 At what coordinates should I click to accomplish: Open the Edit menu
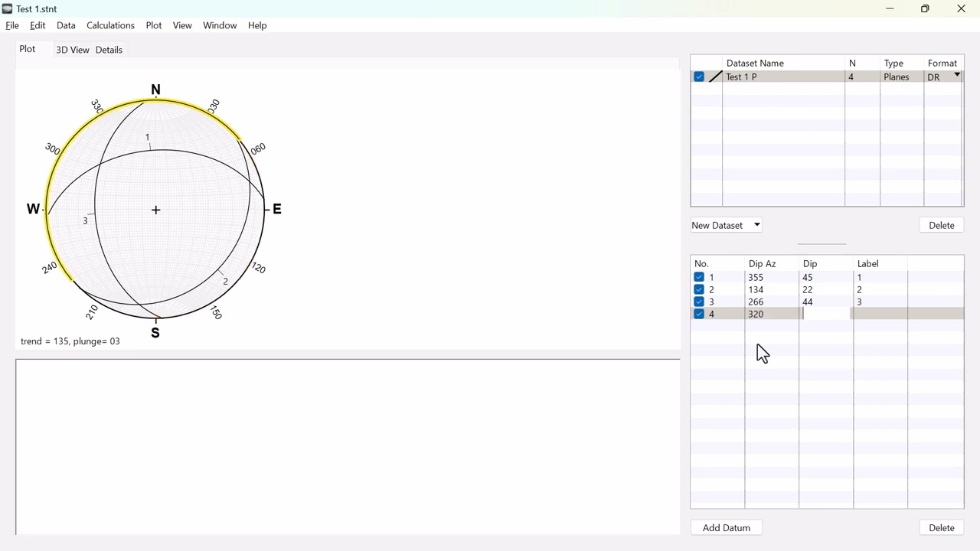click(x=38, y=25)
